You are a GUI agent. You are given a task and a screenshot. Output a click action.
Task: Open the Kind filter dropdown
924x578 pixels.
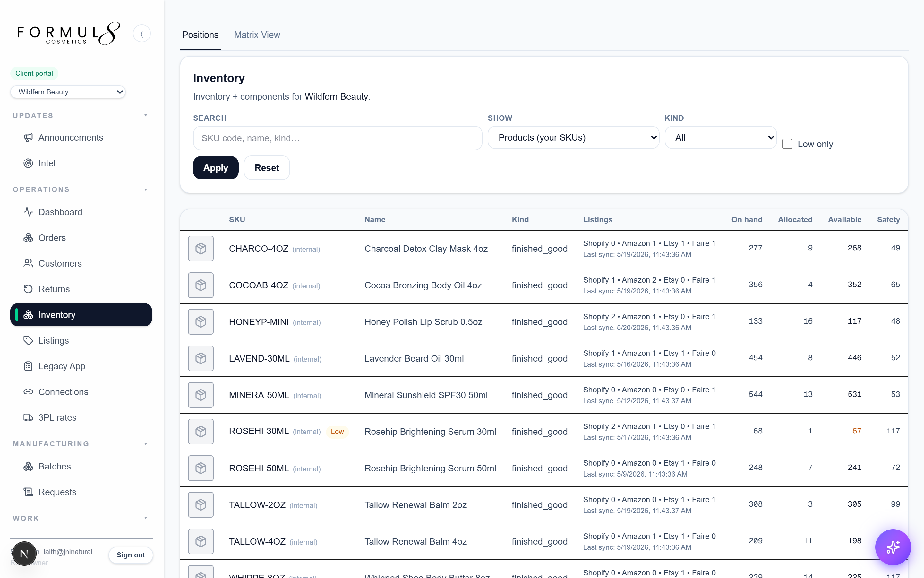[721, 138]
